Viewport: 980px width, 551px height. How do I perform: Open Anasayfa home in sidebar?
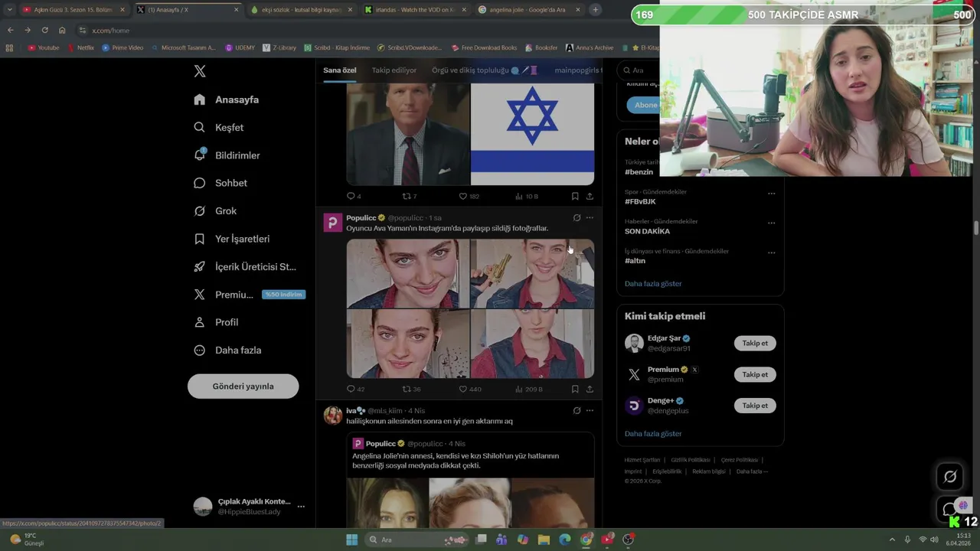(x=227, y=99)
